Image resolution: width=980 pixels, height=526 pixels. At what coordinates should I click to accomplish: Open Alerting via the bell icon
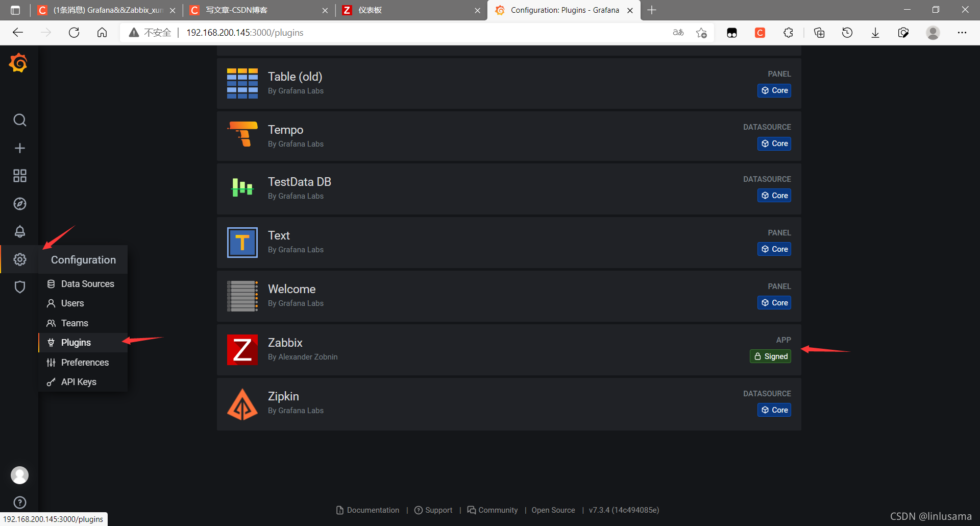click(x=19, y=231)
